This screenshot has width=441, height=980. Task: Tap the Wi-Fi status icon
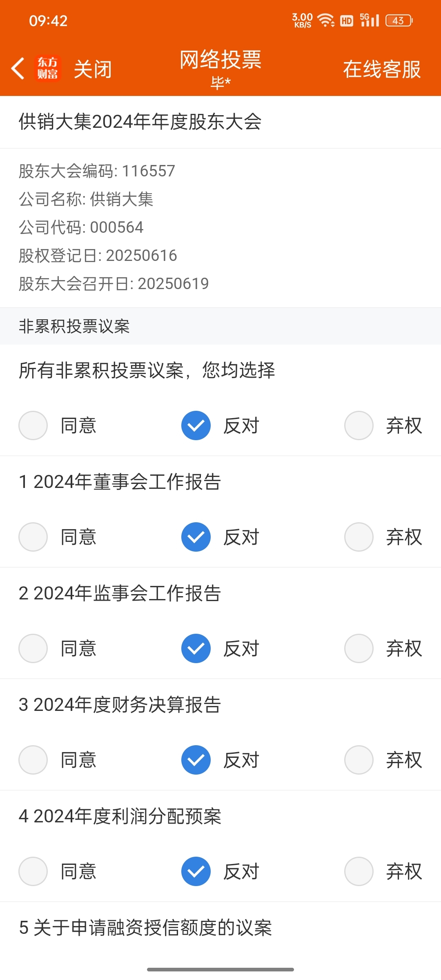(x=326, y=20)
